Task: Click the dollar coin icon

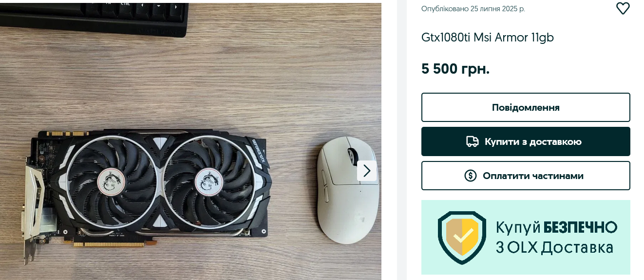Action: [x=470, y=176]
